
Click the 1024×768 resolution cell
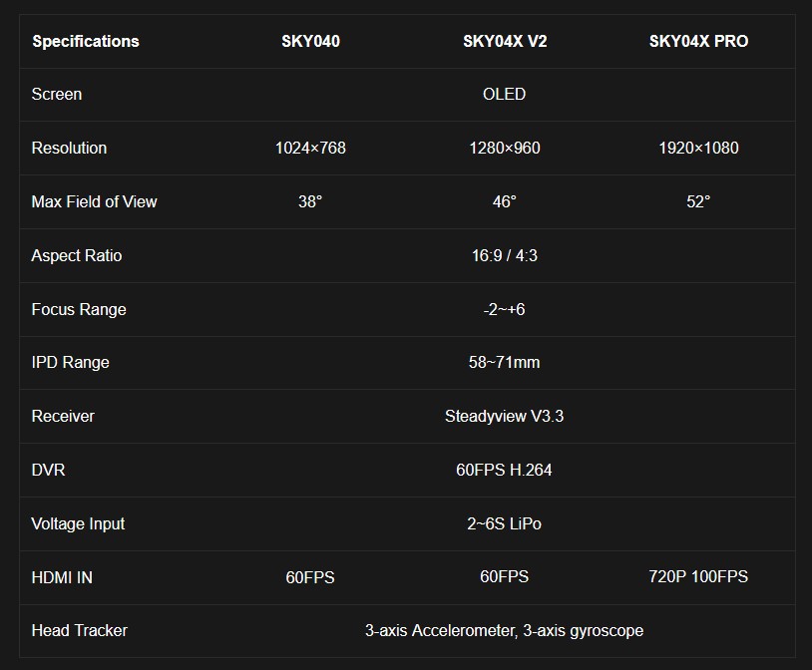pyautogui.click(x=310, y=149)
